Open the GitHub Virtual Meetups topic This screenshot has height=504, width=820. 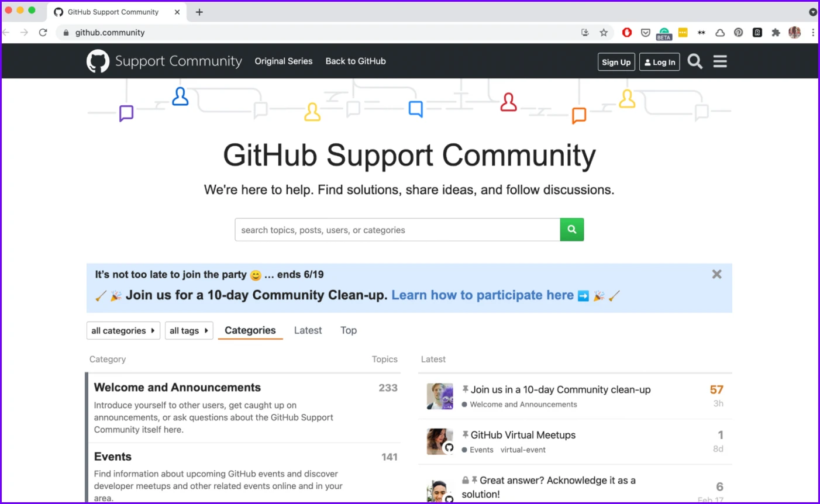[523, 435]
